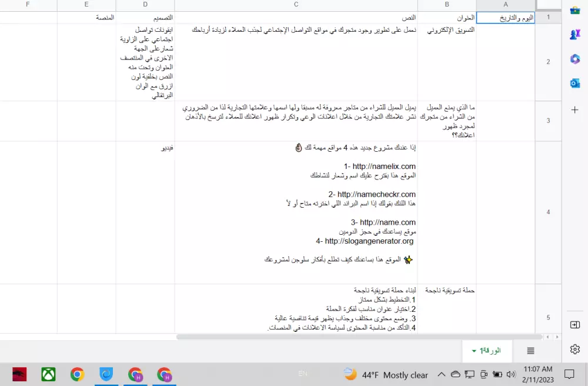Expand hidden icons with the tray chevron
Image resolution: width=588 pixels, height=386 pixels.
click(442, 374)
